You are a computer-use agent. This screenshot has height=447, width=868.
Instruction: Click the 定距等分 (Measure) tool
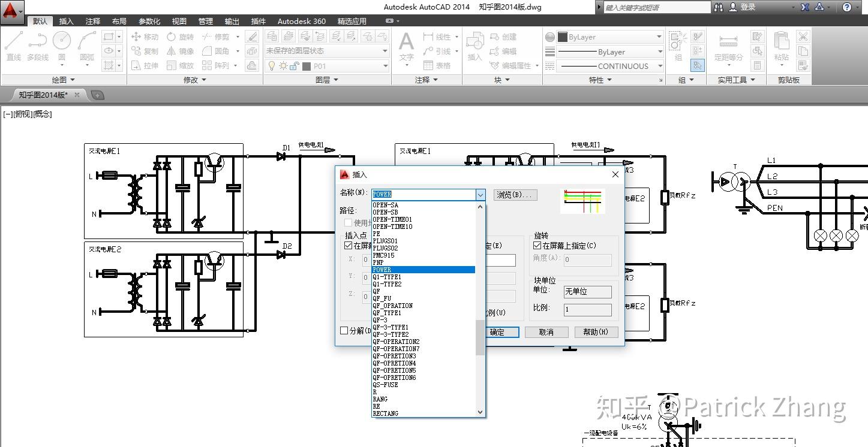728,46
